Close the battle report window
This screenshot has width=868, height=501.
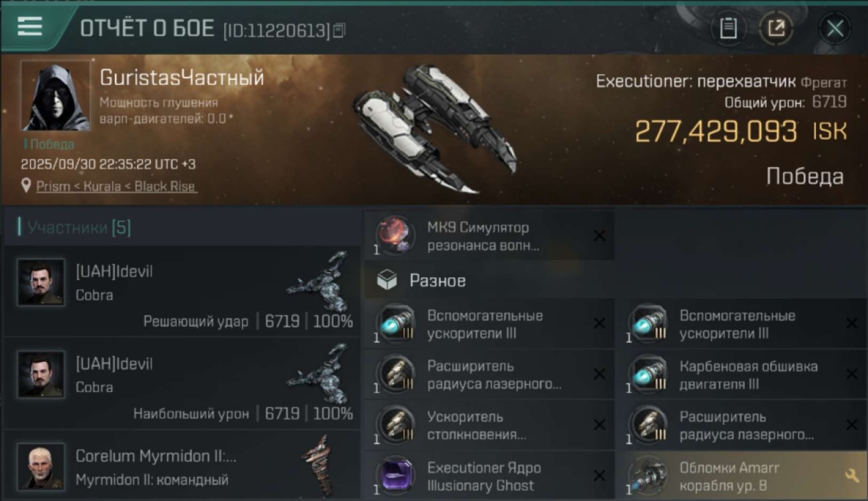[835, 29]
